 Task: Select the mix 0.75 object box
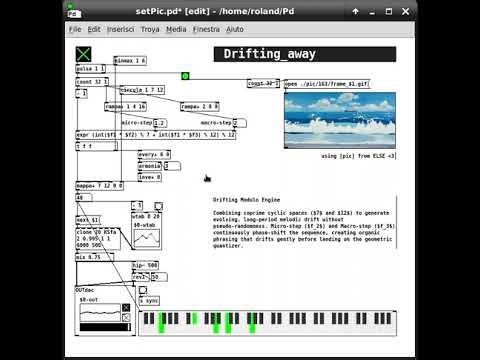[95, 257]
